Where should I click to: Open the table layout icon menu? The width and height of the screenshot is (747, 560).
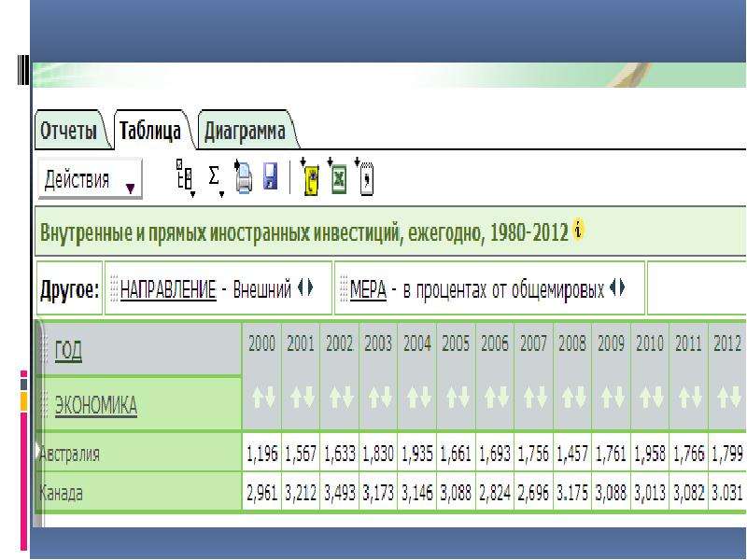point(185,178)
